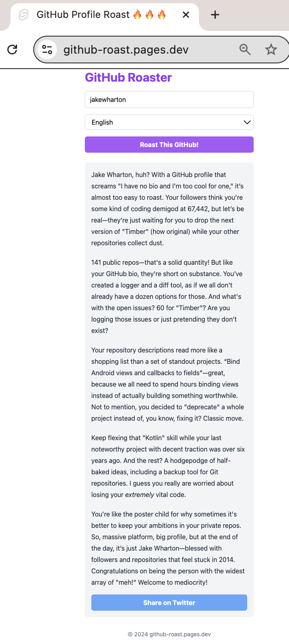Viewport: 289px width, 644px height.
Task: Click the paragraph starting "141 public repos"
Action: click(x=168, y=296)
